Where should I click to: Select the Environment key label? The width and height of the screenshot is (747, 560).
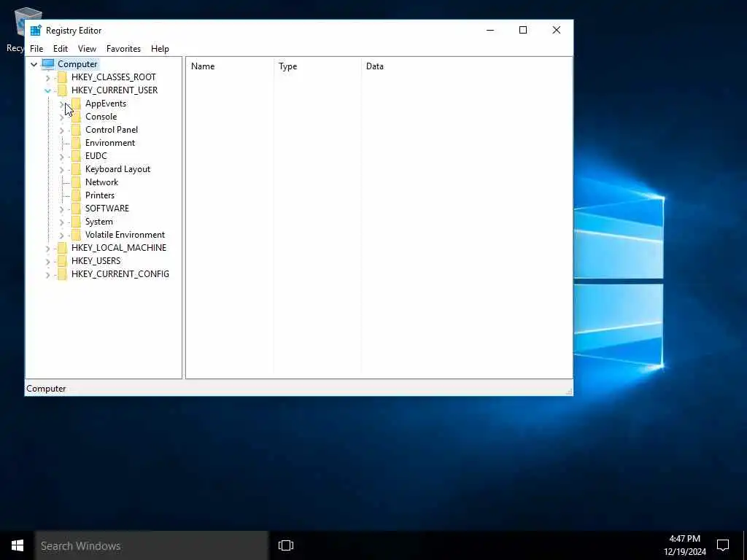(110, 143)
